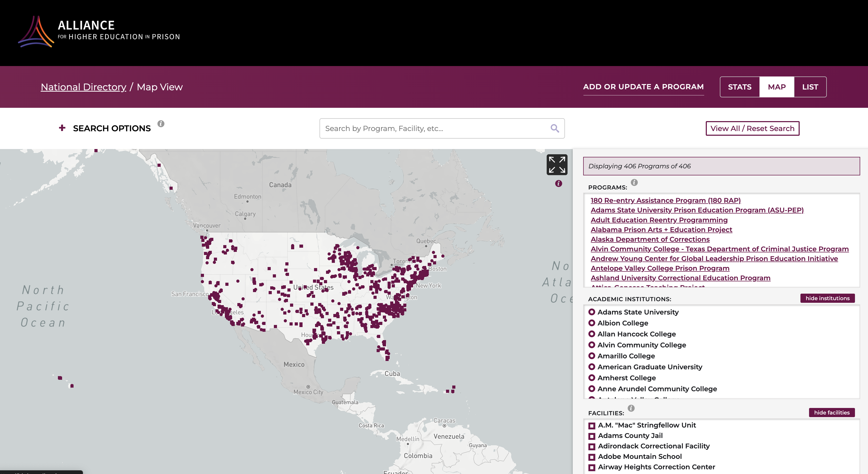This screenshot has height=474, width=868.
Task: Open Adams State University Prison Education Program link
Action: coord(697,210)
